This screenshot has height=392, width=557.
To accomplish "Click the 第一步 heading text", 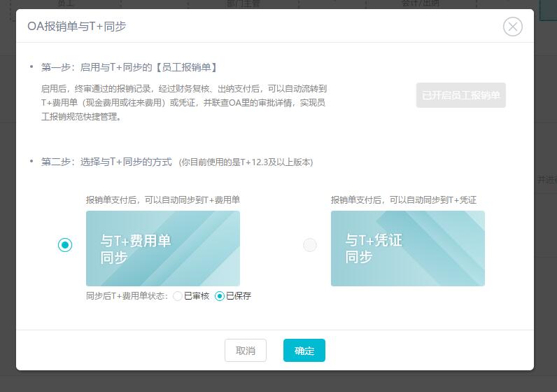I will click(129, 67).
